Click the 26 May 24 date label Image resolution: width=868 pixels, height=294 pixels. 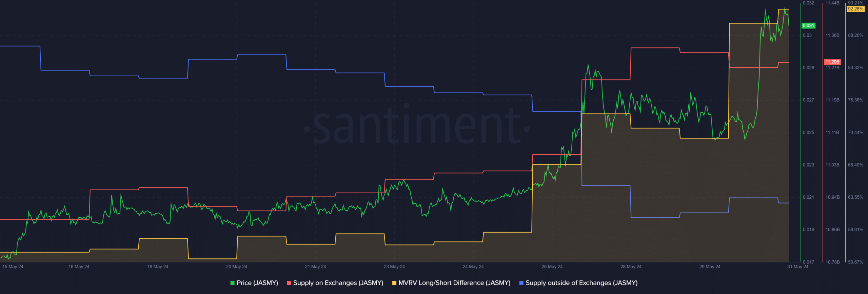click(x=552, y=267)
